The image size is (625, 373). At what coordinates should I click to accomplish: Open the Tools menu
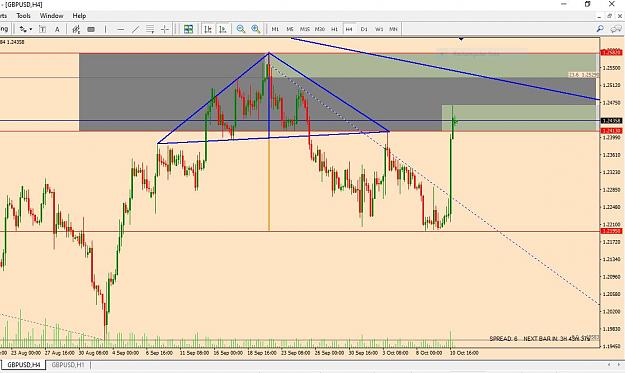[23, 16]
